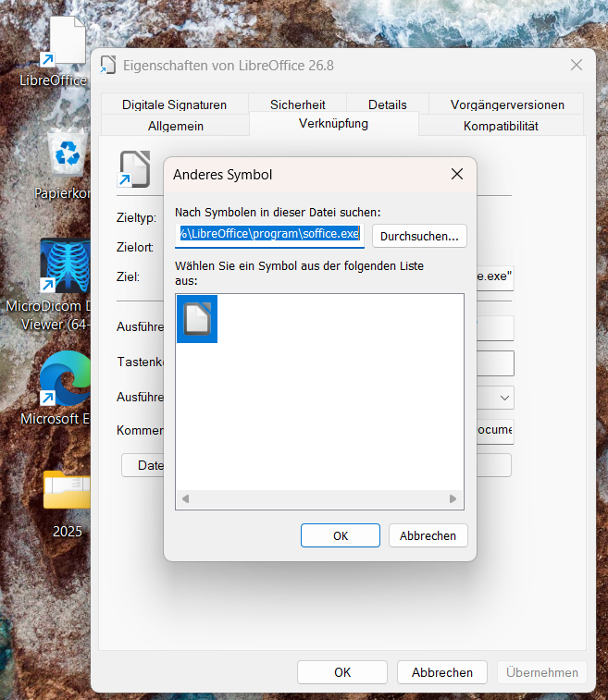608x700 pixels.
Task: Select the Verknüpfung tab
Action: click(333, 124)
